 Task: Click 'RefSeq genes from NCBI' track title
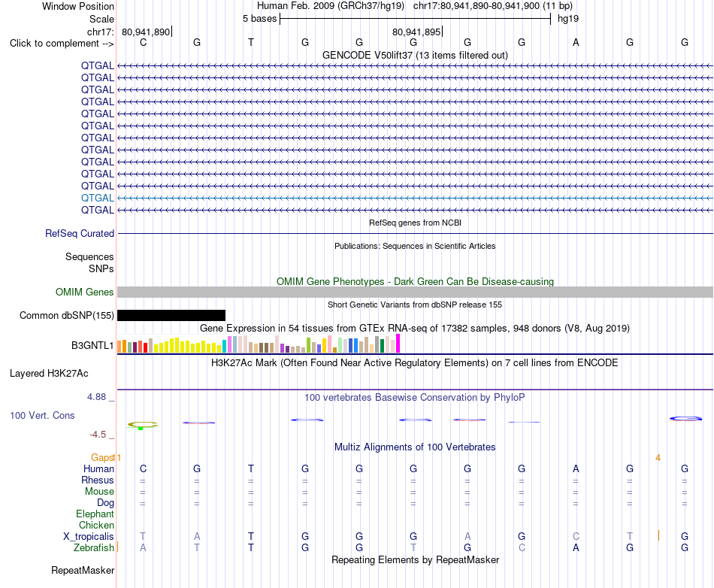point(415,223)
